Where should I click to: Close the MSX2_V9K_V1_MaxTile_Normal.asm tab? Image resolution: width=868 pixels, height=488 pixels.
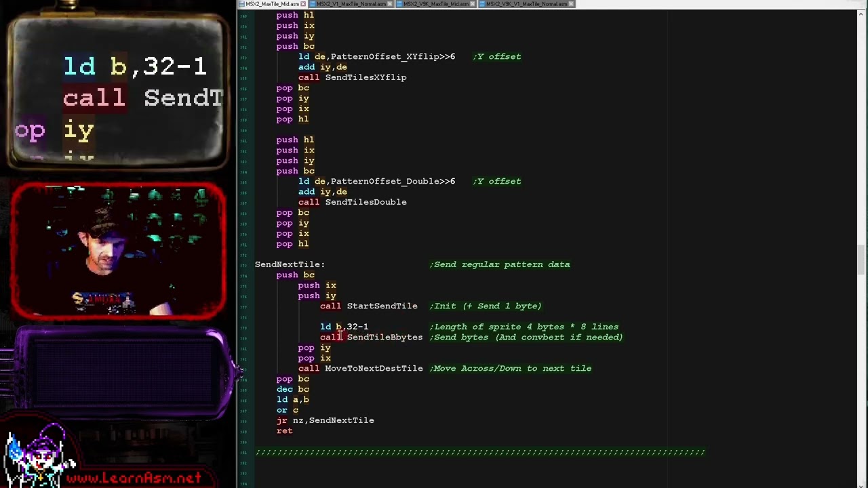click(571, 4)
